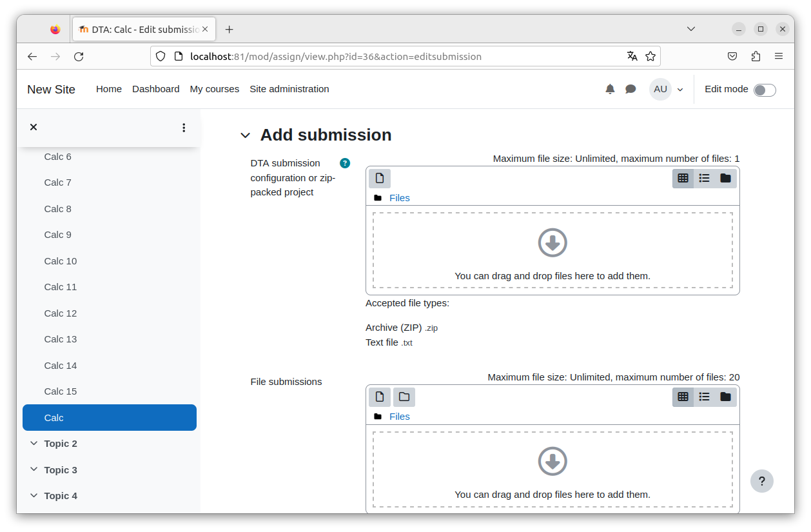Open a new browser tab
Viewport: 811px width, 532px height.
[229, 29]
